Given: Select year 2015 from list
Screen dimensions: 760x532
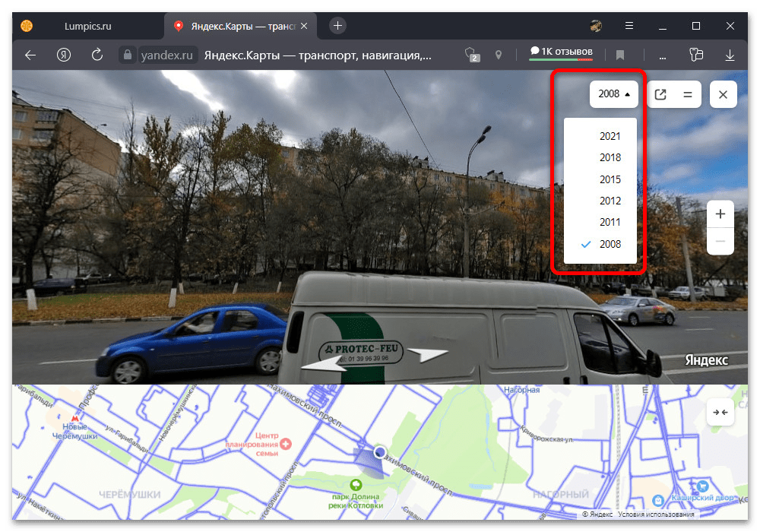Looking at the screenshot, I should [x=610, y=180].
